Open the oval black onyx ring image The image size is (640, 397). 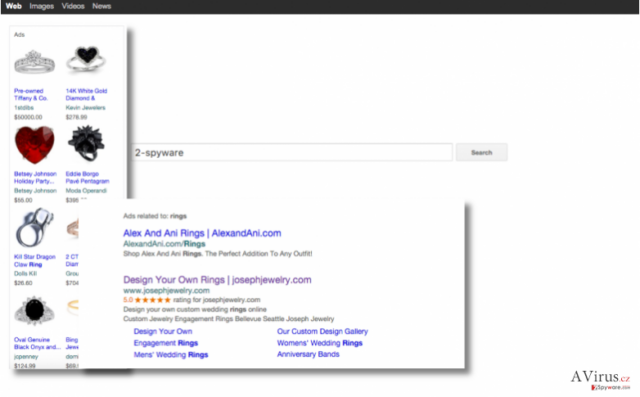[34, 311]
